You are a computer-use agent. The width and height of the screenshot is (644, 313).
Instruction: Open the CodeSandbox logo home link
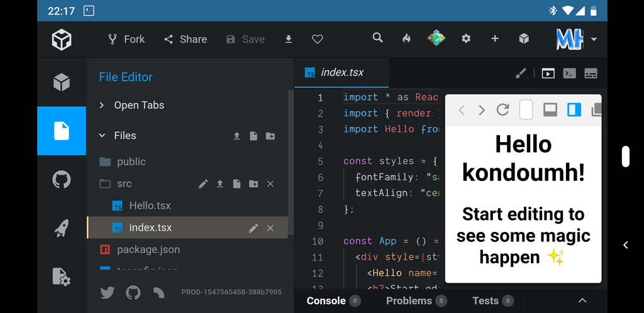click(x=62, y=40)
